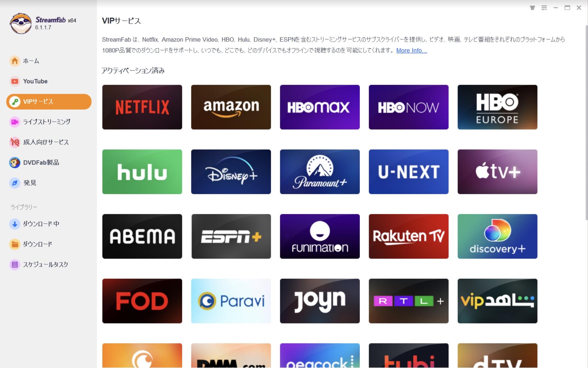
Task: Open the hamburger menu in title bar
Action: (x=544, y=8)
